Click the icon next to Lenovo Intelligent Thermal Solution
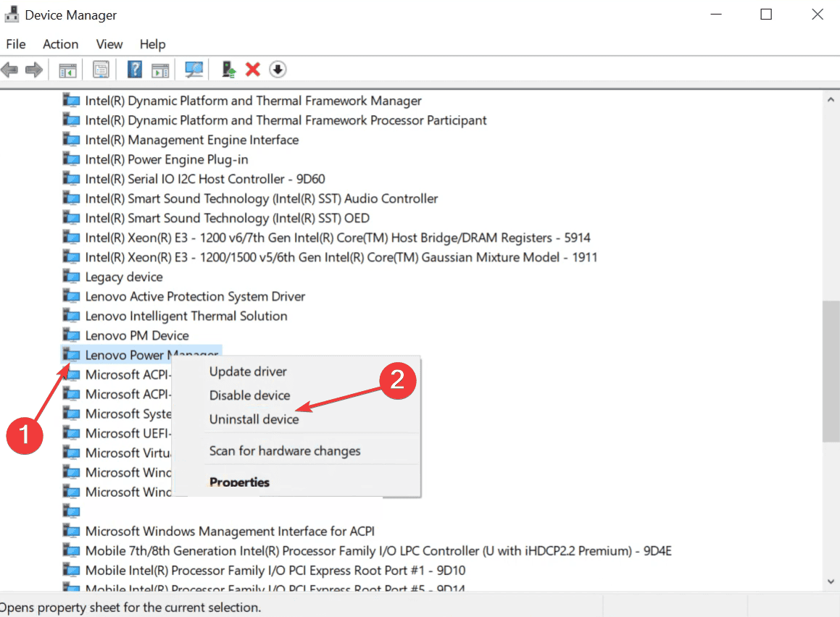Viewport: 840px width, 617px height. (71, 316)
